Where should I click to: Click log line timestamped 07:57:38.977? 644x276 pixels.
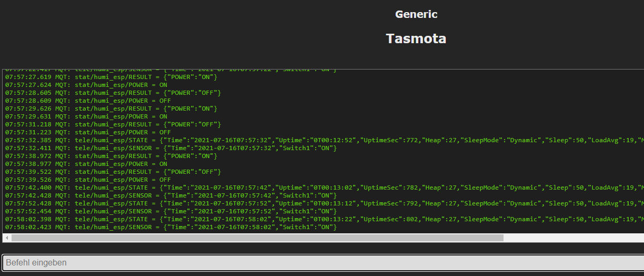tap(86, 164)
